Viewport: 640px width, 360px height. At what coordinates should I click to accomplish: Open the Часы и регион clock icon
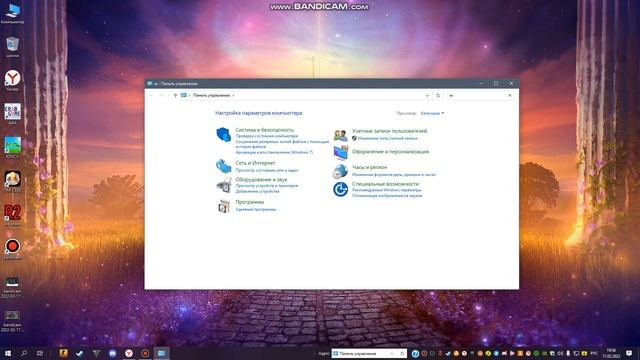pyautogui.click(x=340, y=171)
